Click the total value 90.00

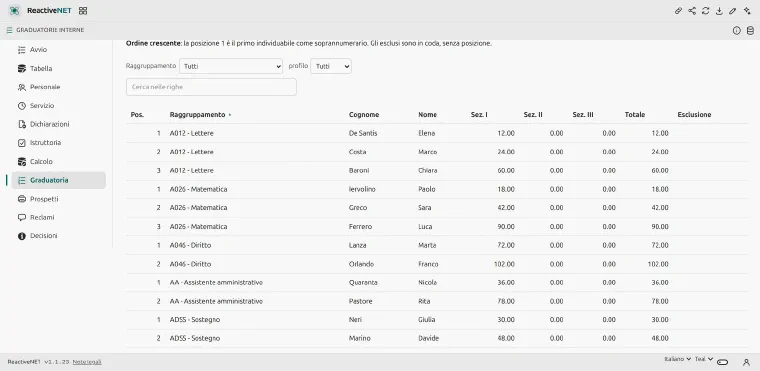tap(660, 226)
